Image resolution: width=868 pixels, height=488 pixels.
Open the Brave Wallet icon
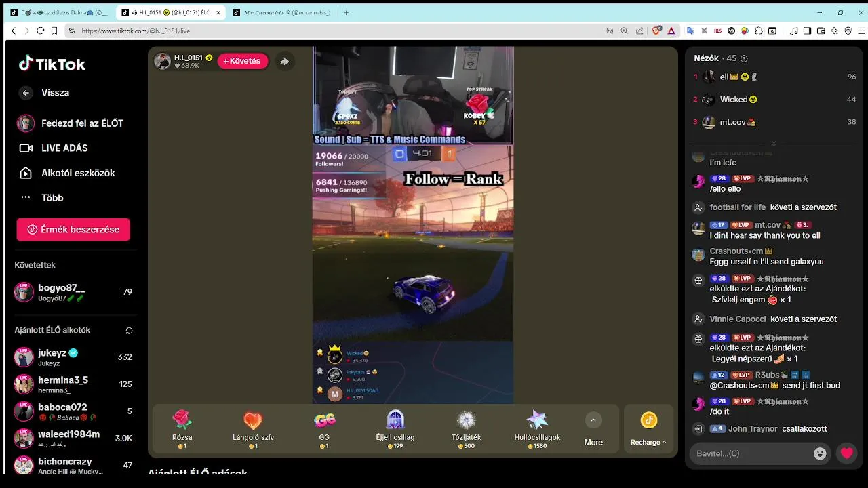click(x=821, y=30)
